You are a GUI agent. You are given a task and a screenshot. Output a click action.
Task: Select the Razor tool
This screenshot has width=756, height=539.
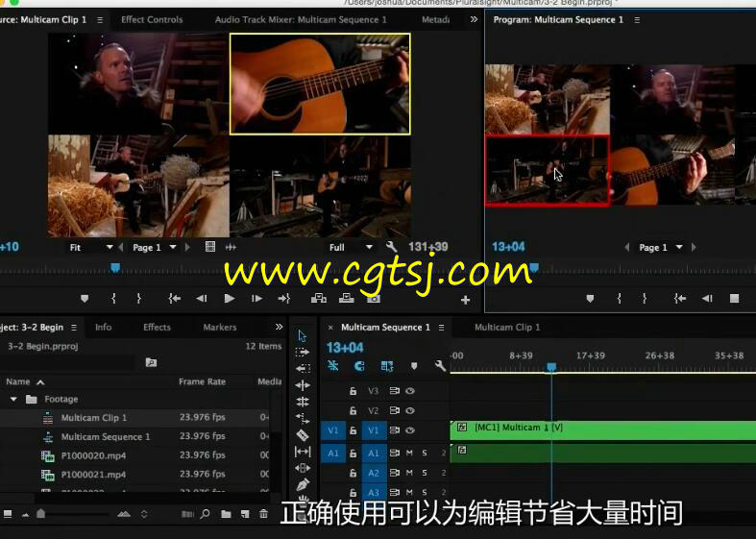click(303, 435)
